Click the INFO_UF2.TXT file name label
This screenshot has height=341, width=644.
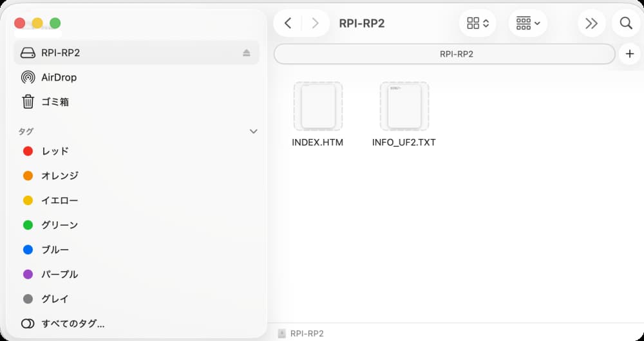coord(404,143)
